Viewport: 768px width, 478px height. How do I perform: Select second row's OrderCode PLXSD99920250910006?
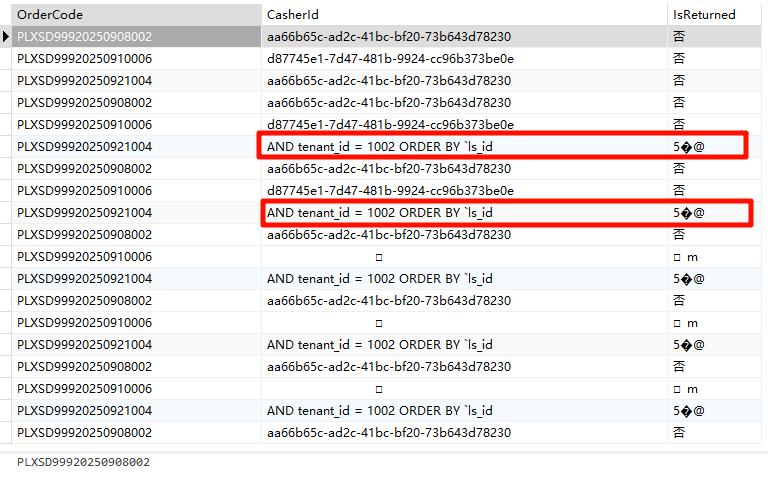pyautogui.click(x=85, y=59)
